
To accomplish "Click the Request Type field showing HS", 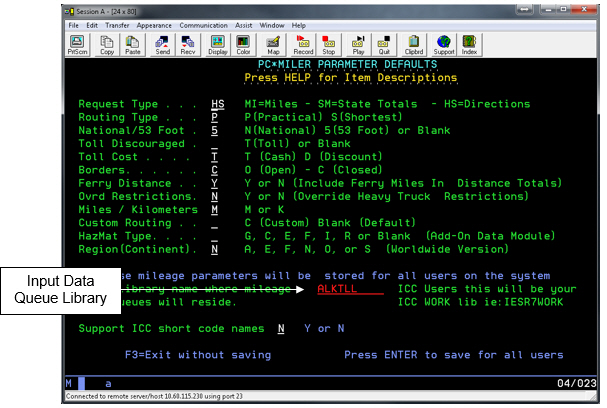I will 218,104.
